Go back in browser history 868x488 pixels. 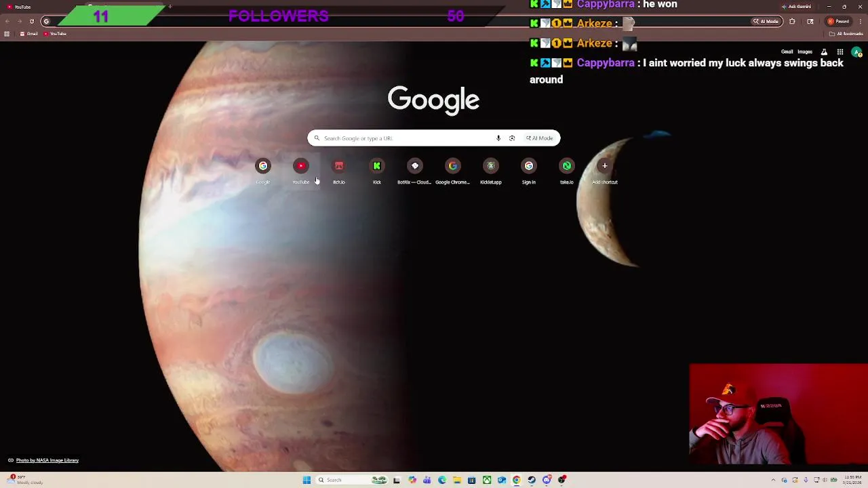[7, 21]
